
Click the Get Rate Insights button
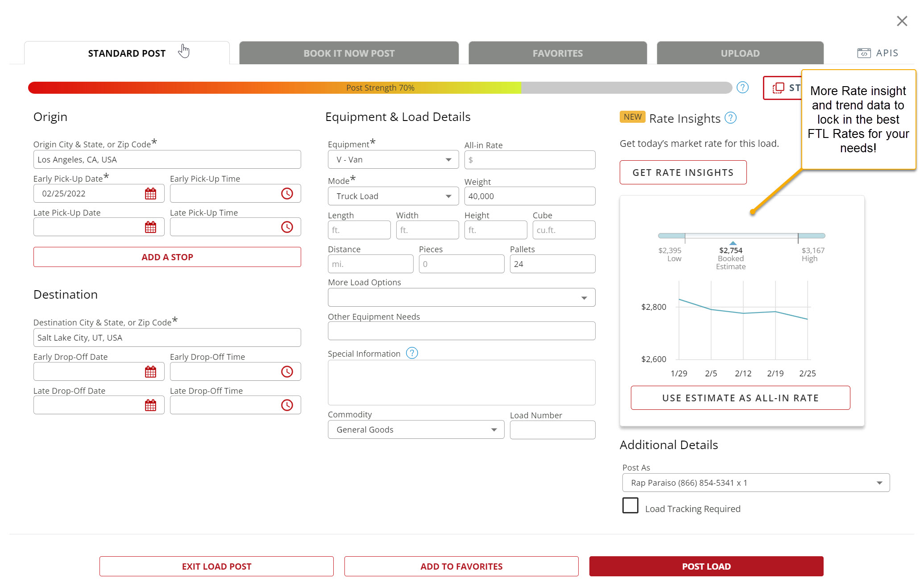point(683,172)
